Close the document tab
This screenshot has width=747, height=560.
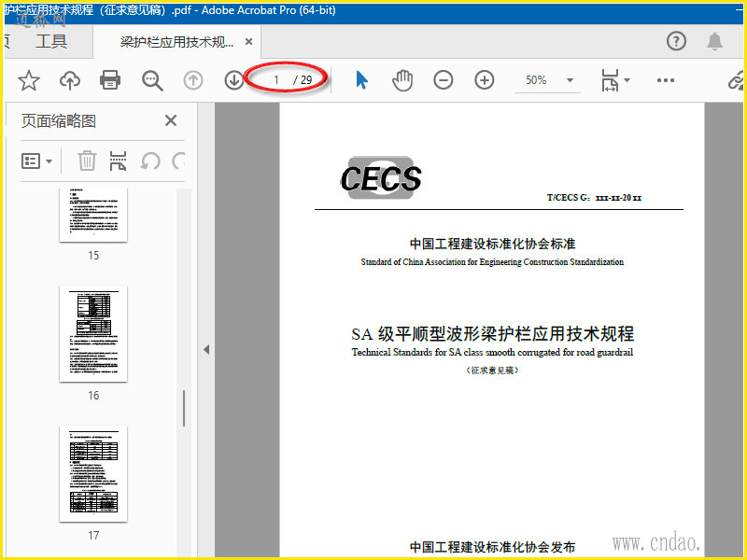tap(248, 42)
